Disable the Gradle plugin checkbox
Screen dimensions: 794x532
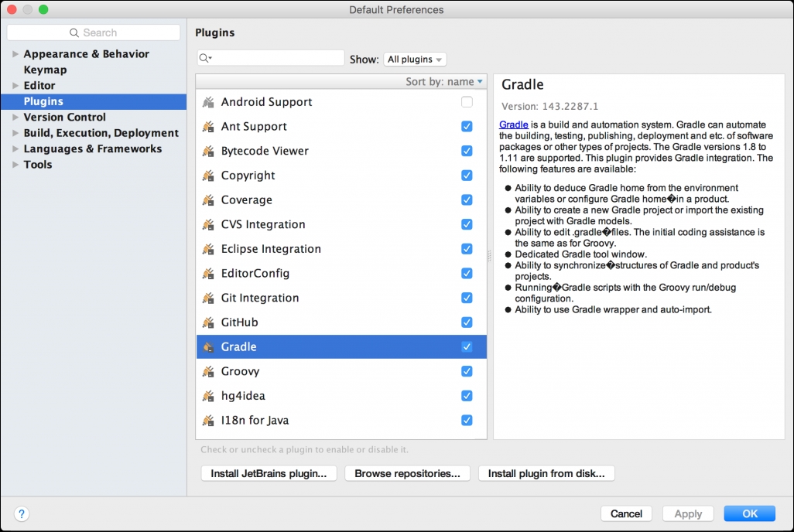467,346
